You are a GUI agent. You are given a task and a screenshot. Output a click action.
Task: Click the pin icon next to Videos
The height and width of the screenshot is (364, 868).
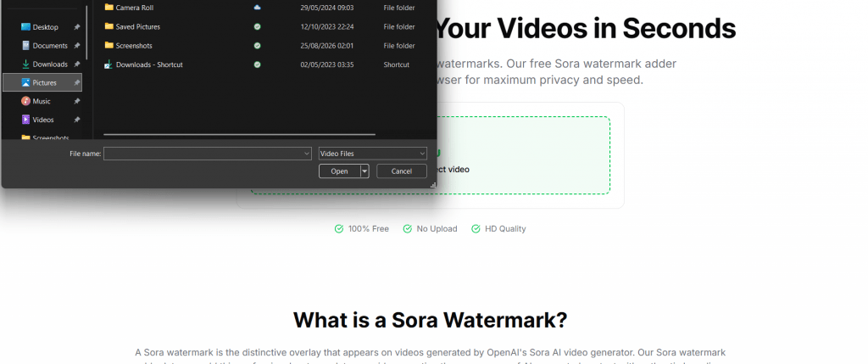77,120
